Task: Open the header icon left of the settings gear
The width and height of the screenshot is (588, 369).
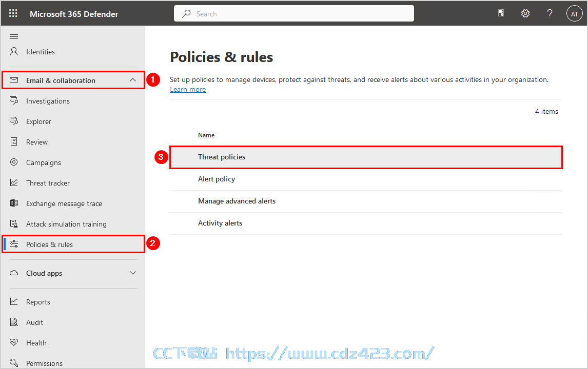Action: coord(501,13)
